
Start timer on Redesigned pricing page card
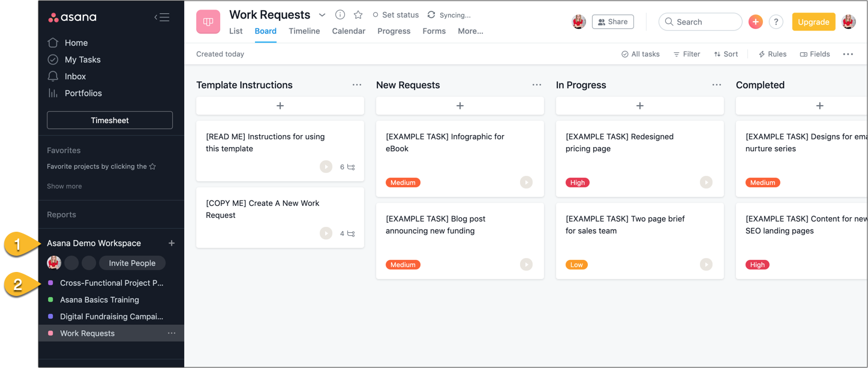click(x=706, y=182)
